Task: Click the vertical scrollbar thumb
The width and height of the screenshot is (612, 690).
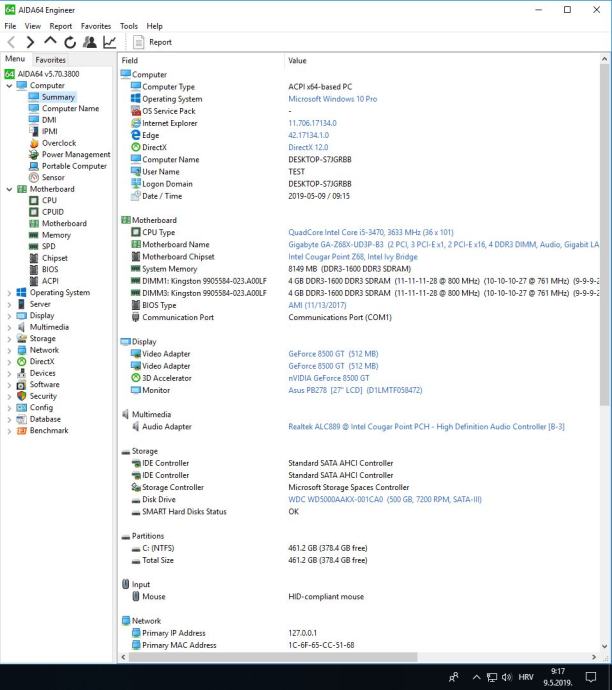Action: coord(604,235)
